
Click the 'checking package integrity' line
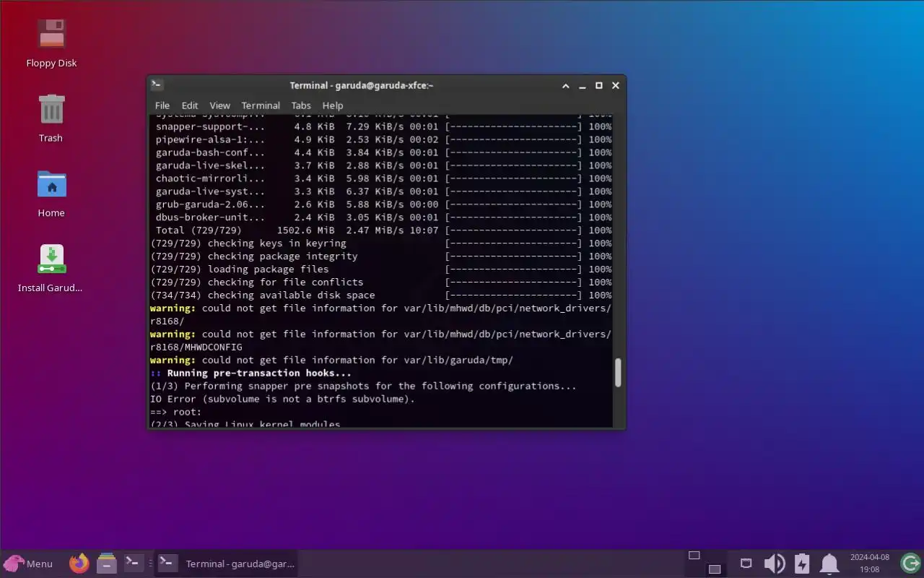point(380,256)
